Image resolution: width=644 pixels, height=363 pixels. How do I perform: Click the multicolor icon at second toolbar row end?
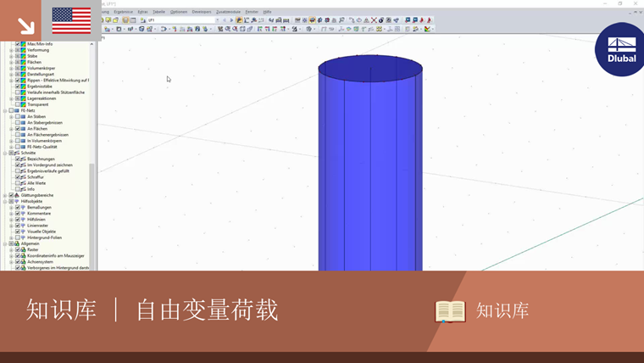coord(428,29)
